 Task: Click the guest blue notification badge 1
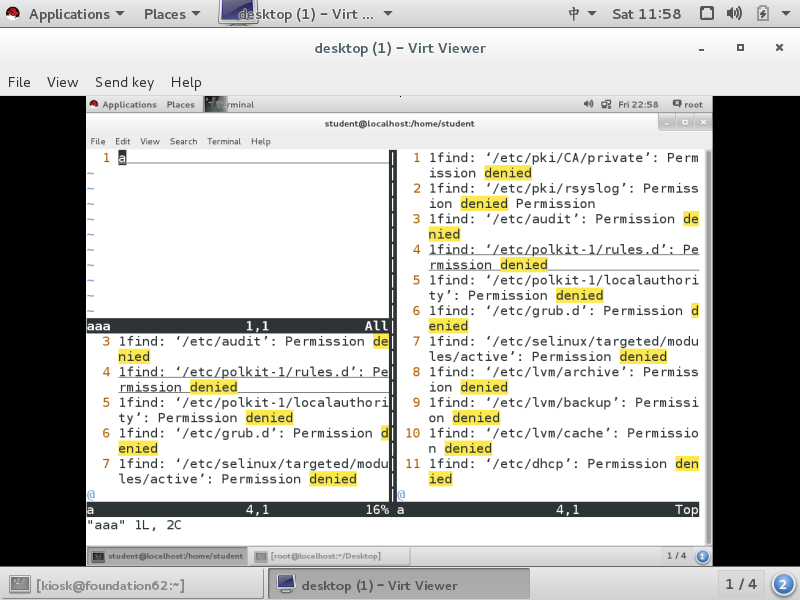coord(703,556)
